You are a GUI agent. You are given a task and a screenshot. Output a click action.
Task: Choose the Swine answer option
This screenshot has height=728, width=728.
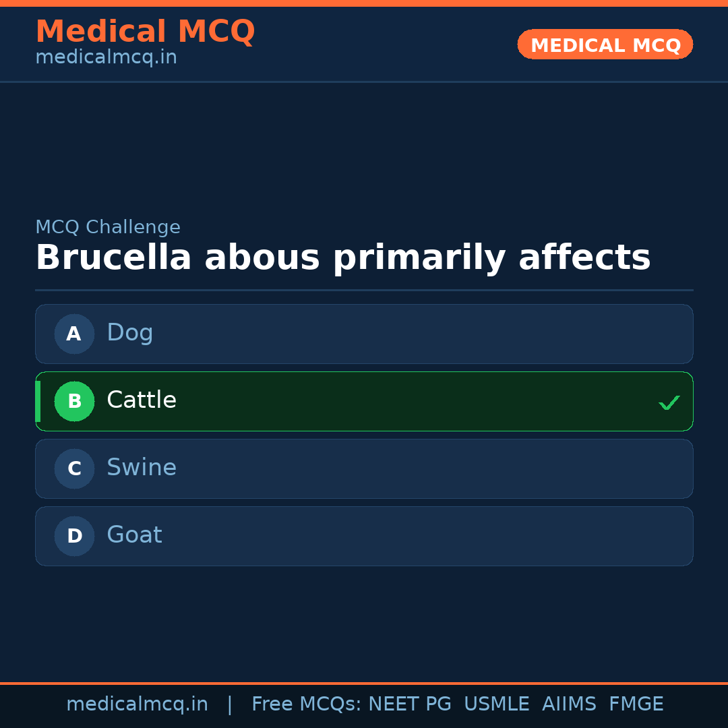pos(364,468)
